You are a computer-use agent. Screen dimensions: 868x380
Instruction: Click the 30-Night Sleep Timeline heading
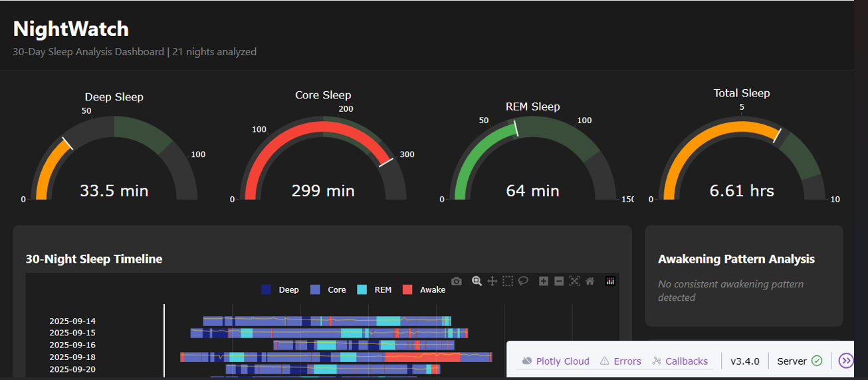[94, 259]
